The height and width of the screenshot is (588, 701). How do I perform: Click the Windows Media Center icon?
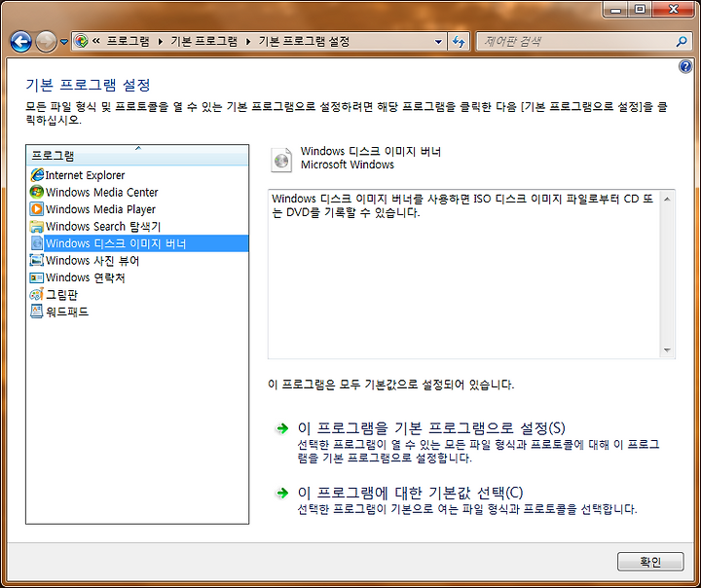pyautogui.click(x=37, y=192)
